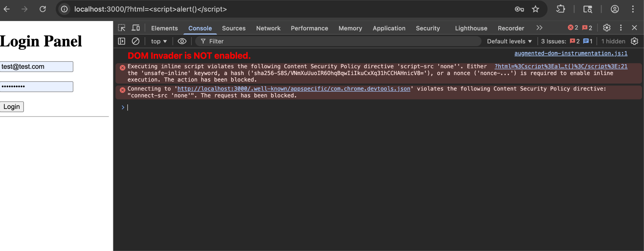Click the browser forward arrow
644x251 pixels.
coord(25,9)
